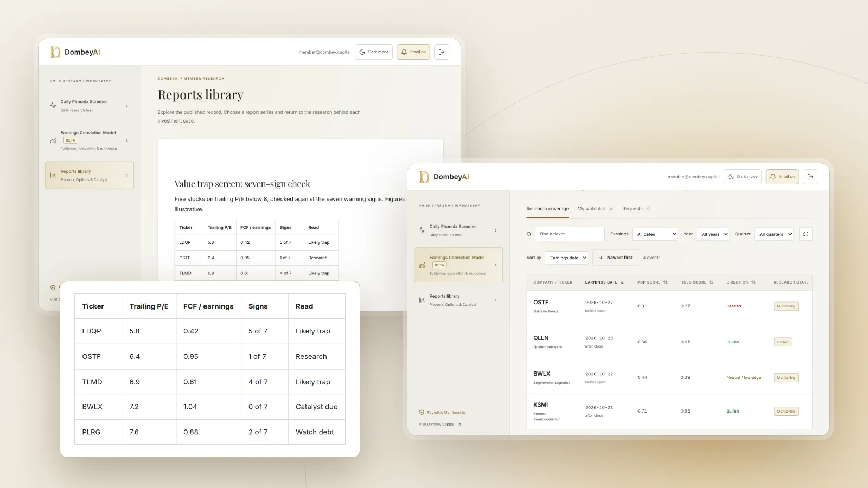The height and width of the screenshot is (488, 868).
Task: Click the books icon beside Reports library, right window
Action: 422,300
